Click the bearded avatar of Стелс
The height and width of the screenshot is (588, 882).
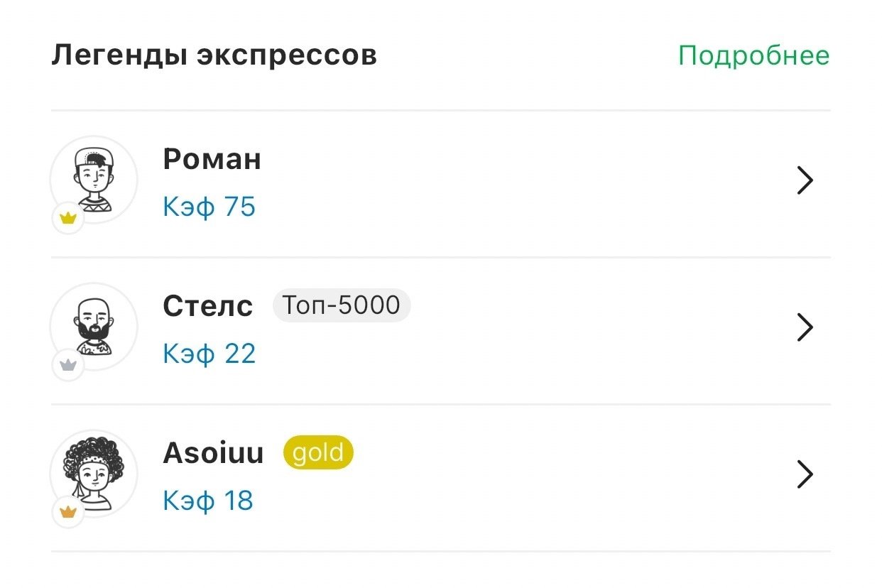[x=94, y=326]
